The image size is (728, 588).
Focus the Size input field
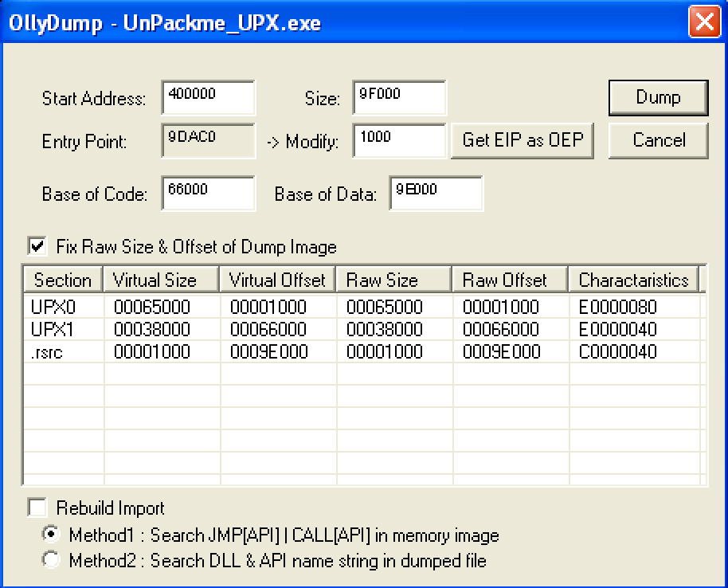[399, 97]
